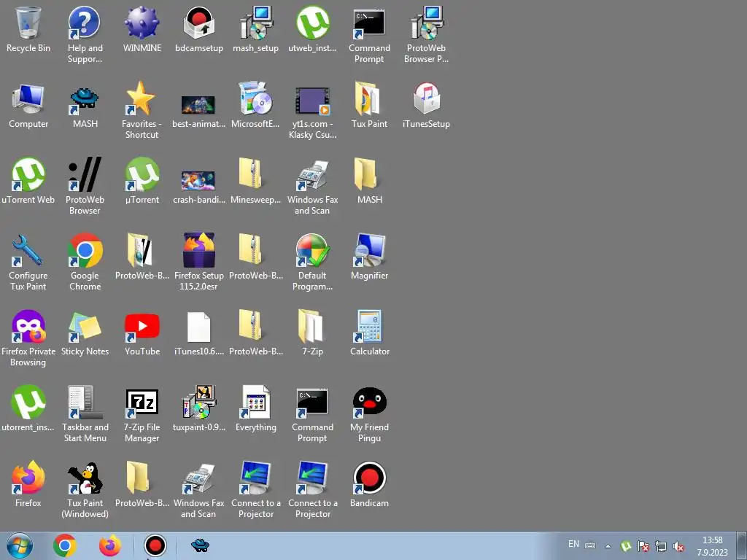Select the Everything shortcut icon
Viewport: 747px width, 560px height.
tap(256, 402)
